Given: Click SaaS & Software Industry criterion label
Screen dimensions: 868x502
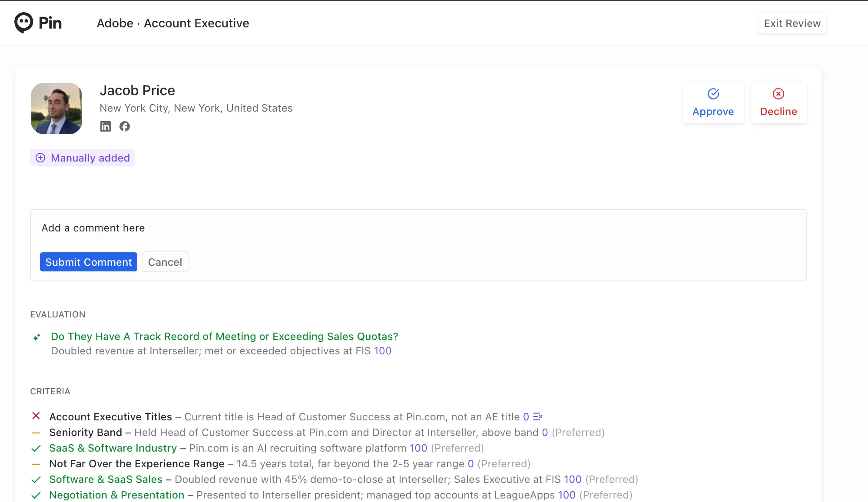Looking at the screenshot, I should [x=113, y=448].
